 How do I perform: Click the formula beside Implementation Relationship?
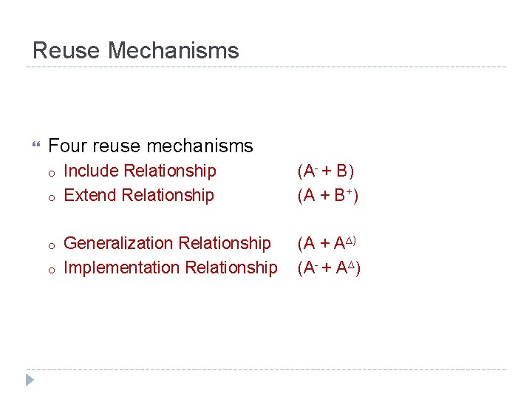tap(329, 267)
